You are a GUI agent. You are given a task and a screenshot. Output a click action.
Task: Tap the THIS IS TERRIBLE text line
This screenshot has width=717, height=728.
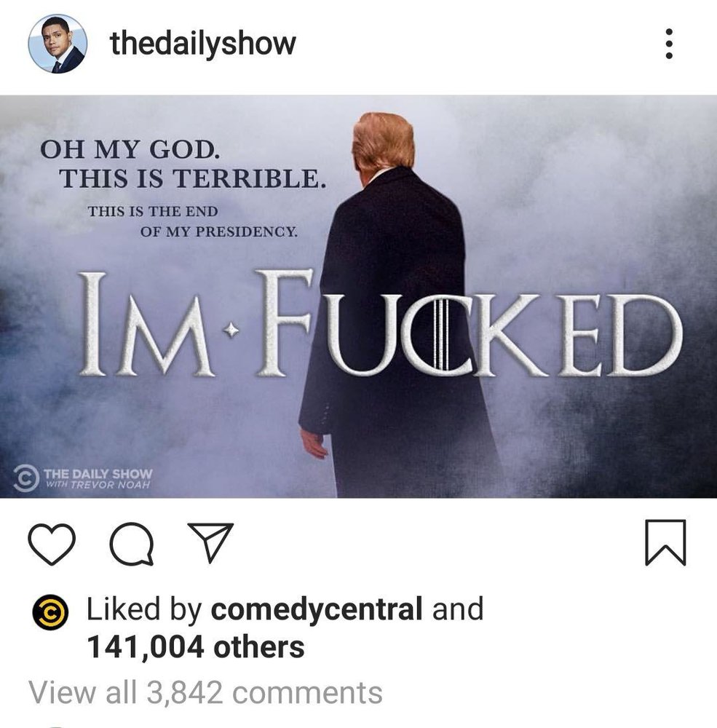[x=191, y=178]
